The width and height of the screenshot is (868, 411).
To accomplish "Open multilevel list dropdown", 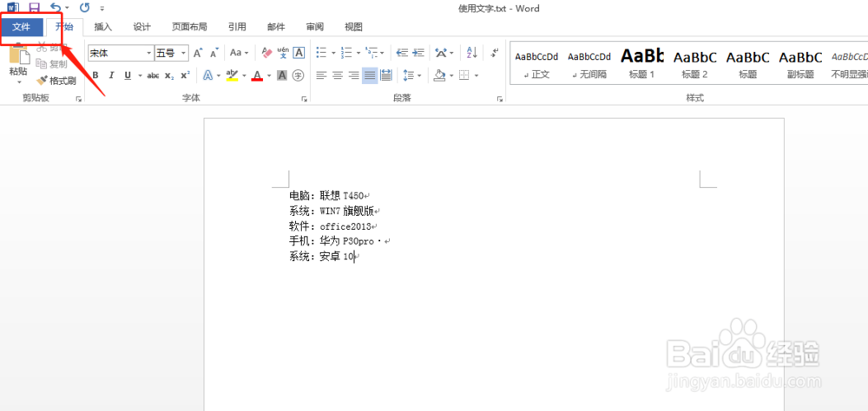I will coord(383,53).
